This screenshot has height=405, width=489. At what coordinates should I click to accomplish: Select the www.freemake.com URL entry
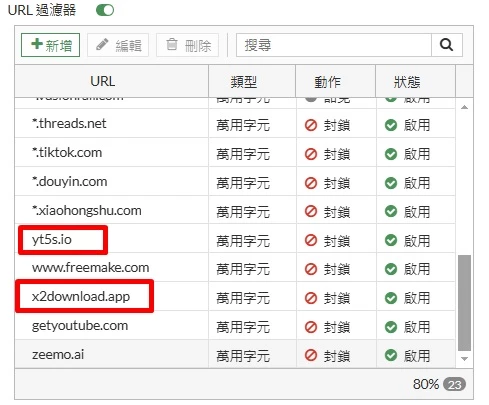[x=90, y=268]
